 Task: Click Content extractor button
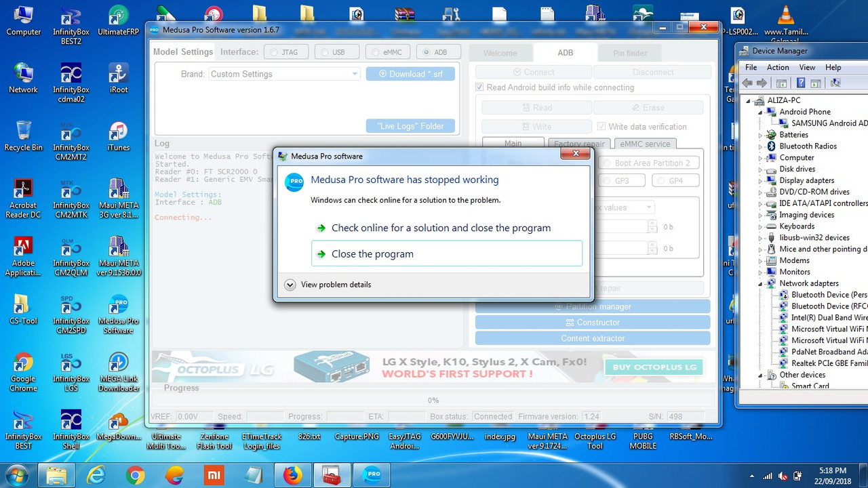pos(593,338)
